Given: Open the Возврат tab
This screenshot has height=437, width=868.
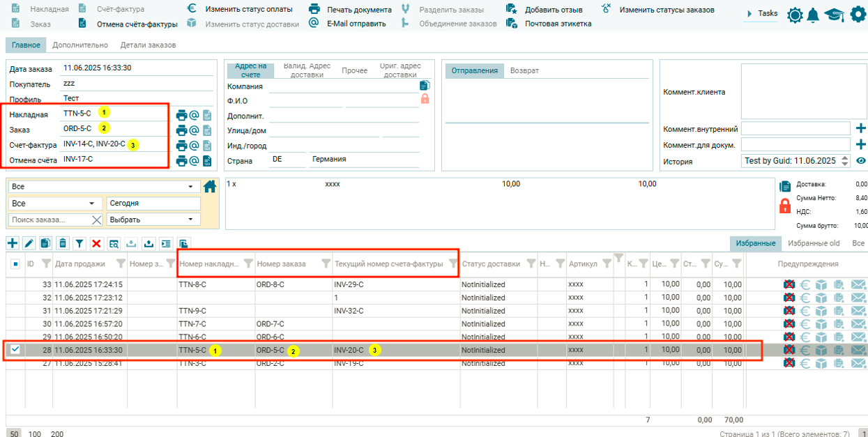Looking at the screenshot, I should [524, 71].
